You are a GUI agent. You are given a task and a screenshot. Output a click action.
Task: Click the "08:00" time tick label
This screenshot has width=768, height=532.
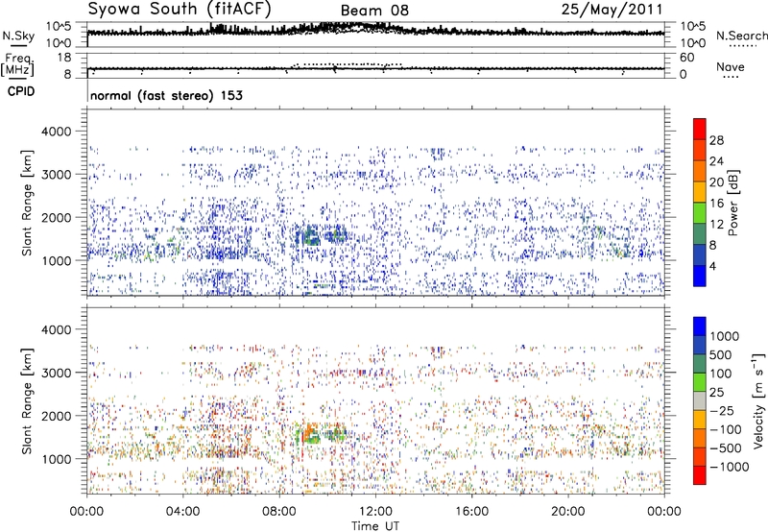[x=279, y=512]
